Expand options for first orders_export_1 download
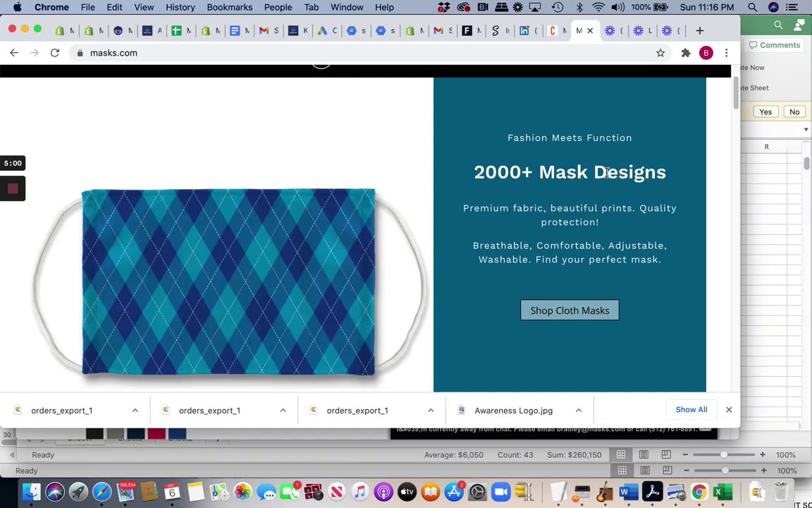 (135, 410)
